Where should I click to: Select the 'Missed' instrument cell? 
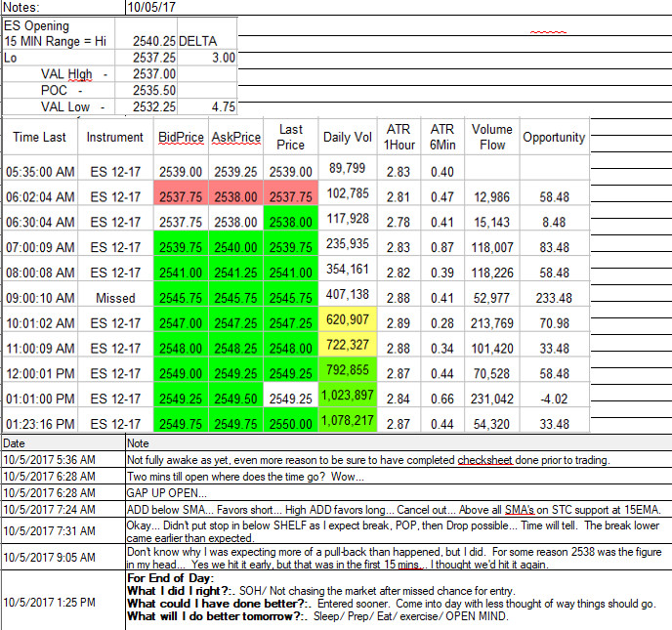click(115, 298)
